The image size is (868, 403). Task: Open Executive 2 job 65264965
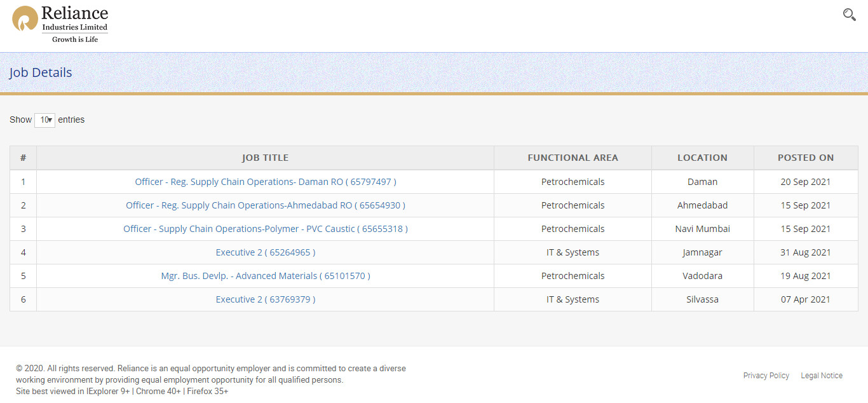point(265,252)
